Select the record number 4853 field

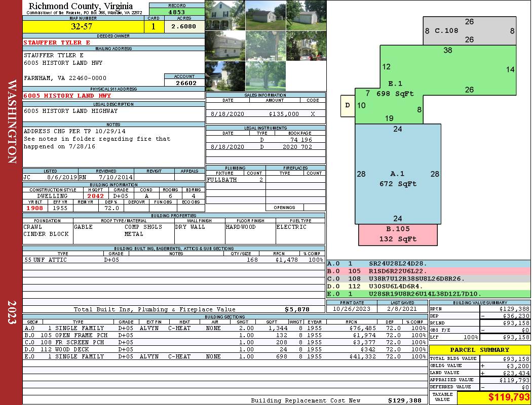pos(177,12)
